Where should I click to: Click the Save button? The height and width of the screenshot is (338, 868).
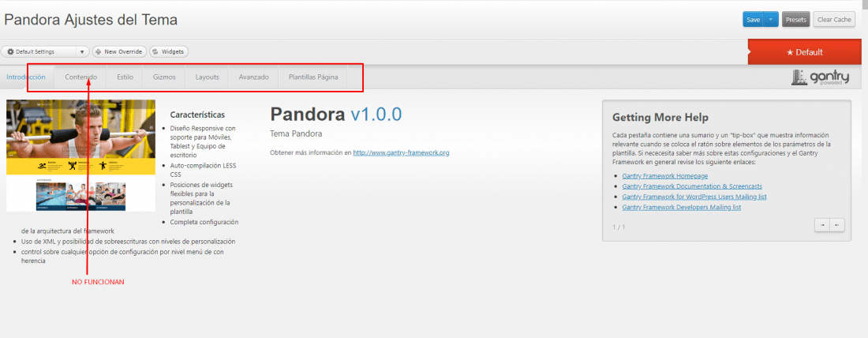pyautogui.click(x=753, y=20)
